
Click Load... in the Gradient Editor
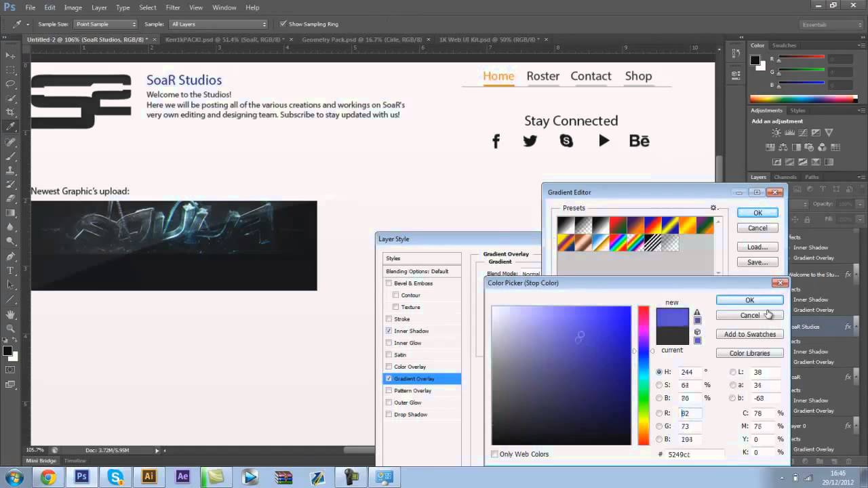coord(757,247)
